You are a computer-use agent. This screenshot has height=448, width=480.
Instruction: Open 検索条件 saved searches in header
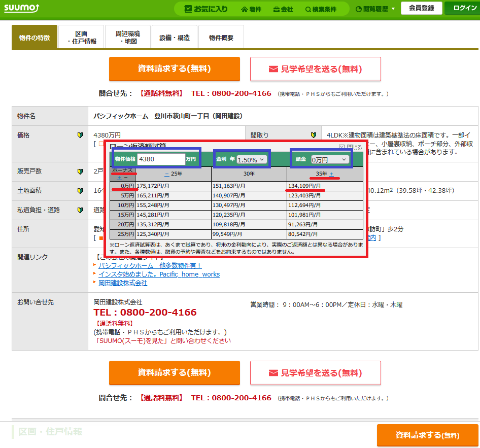tap(321, 10)
